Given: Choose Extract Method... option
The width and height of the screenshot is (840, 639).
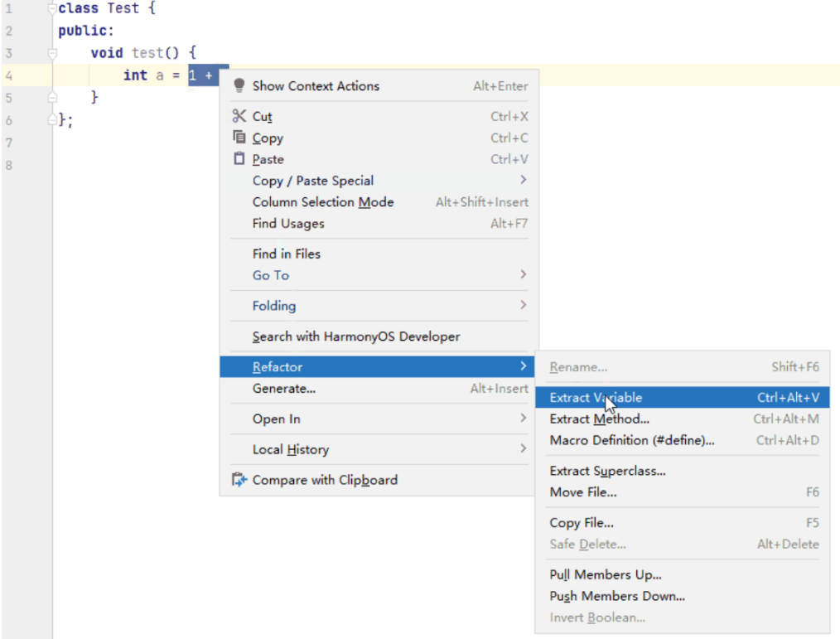Looking at the screenshot, I should [x=599, y=419].
